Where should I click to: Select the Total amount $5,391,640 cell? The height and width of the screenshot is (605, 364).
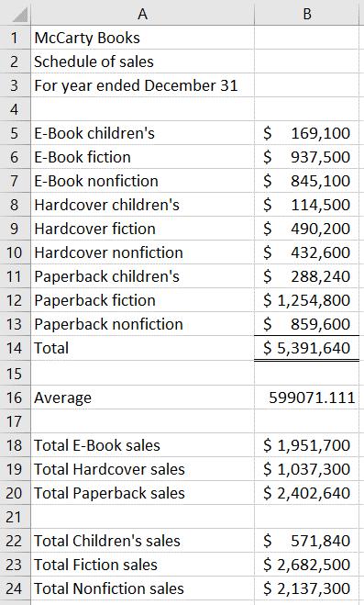307,348
